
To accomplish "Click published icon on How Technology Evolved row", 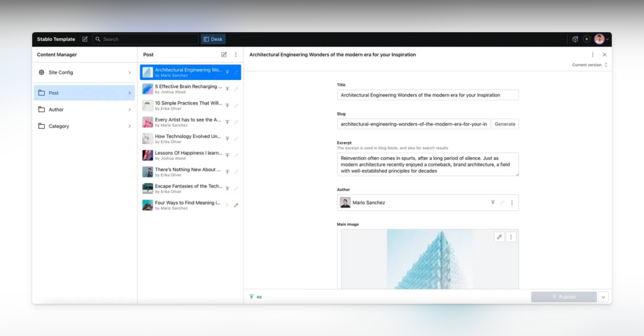I will coord(227,139).
